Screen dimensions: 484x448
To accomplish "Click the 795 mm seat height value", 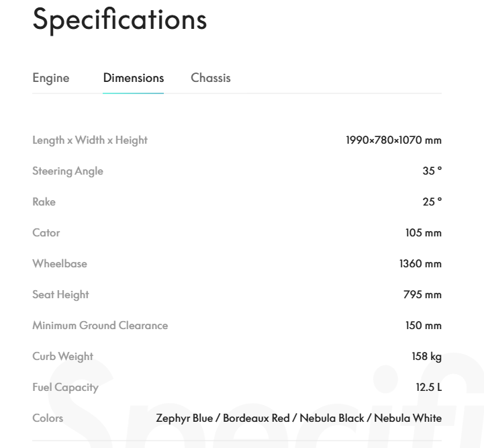I will click(422, 295).
